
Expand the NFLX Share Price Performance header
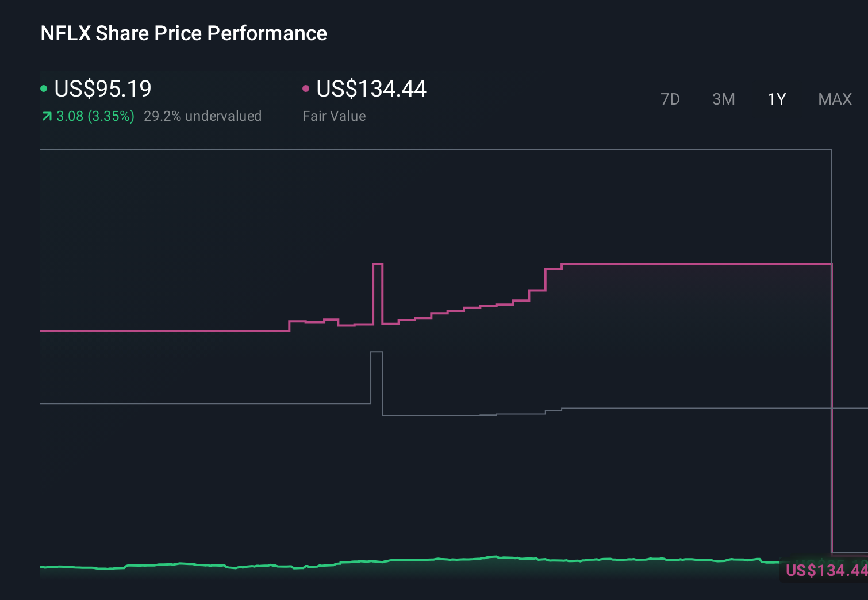click(183, 33)
